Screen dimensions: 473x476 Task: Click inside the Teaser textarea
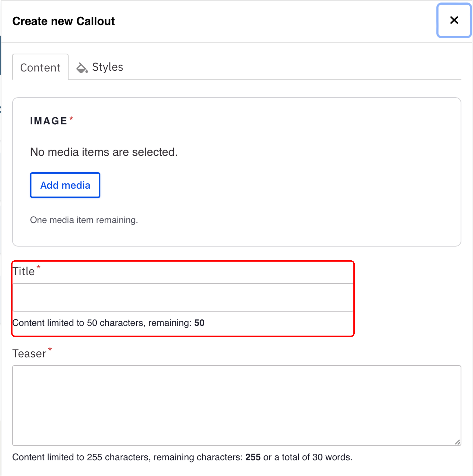236,405
